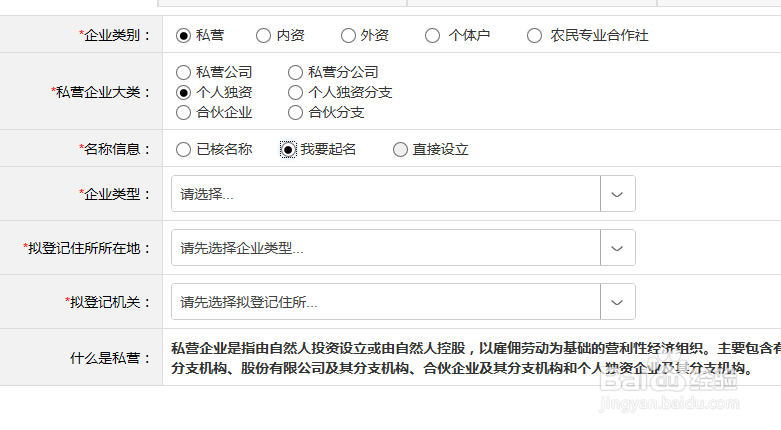Select 已核名称 for name information
Viewport: 781px width, 430px height.
pos(183,150)
